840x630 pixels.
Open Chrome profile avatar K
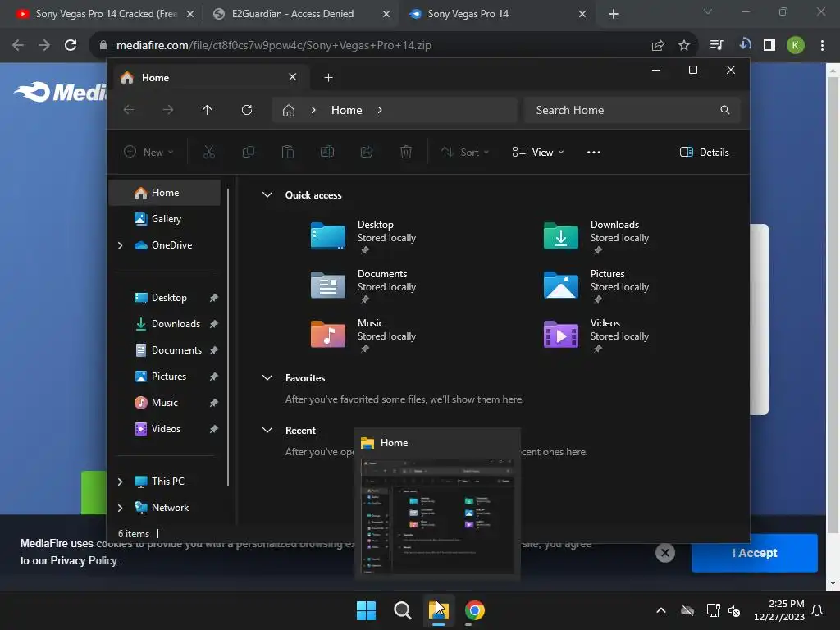[796, 46]
